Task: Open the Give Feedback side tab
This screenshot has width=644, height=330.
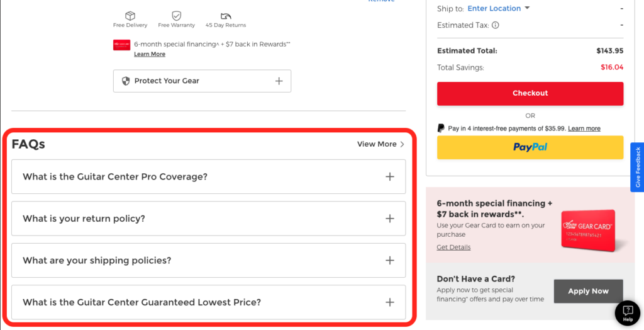Action: [x=637, y=168]
